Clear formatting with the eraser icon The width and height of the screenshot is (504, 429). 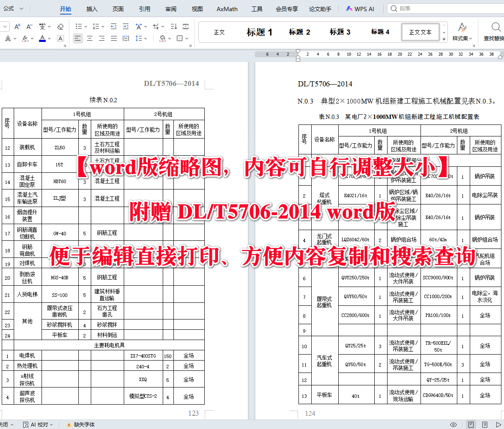point(60,27)
